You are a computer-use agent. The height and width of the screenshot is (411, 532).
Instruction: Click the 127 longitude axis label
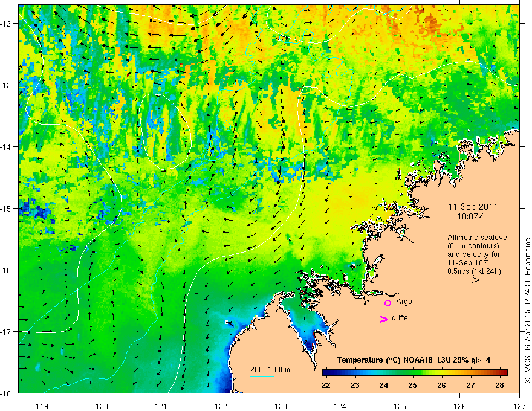coord(519,406)
